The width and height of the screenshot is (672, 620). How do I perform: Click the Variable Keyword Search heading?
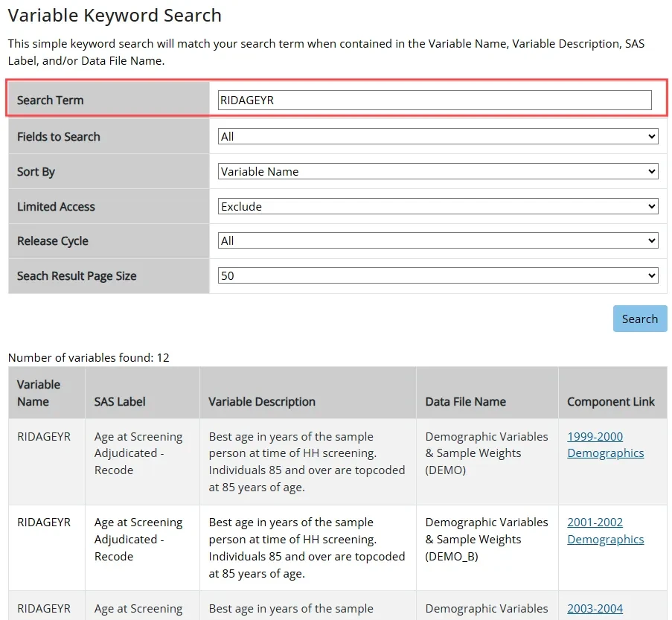coord(115,15)
